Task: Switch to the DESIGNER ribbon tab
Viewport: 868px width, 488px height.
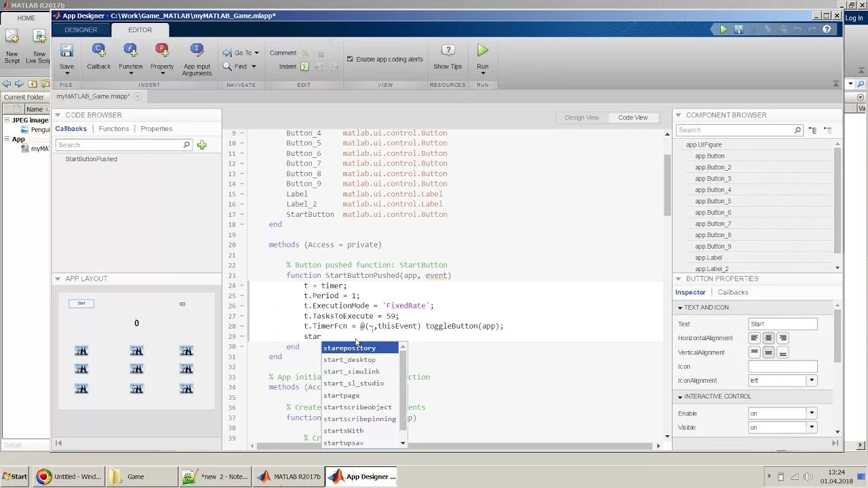Action: 81,30
